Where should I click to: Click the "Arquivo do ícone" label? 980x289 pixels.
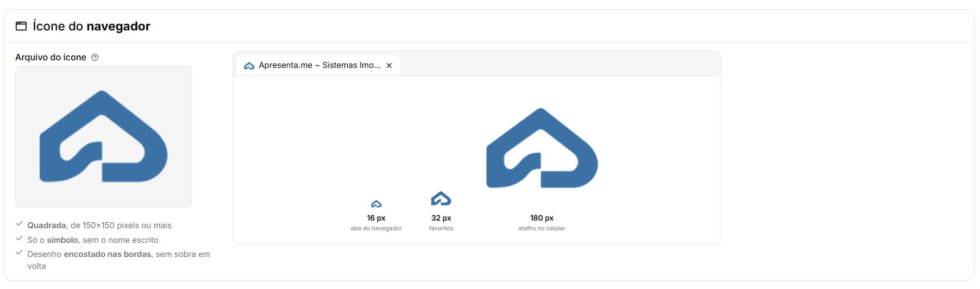[51, 58]
